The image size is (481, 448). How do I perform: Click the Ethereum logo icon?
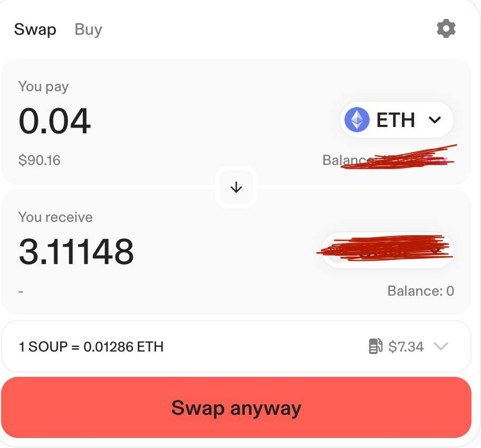click(x=357, y=120)
